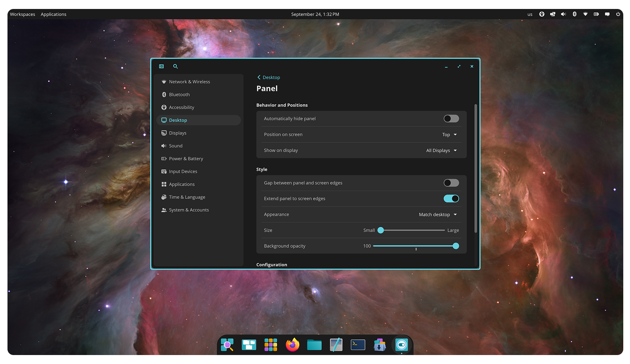Go back using the Desktop breadcrumb link

pyautogui.click(x=268, y=77)
